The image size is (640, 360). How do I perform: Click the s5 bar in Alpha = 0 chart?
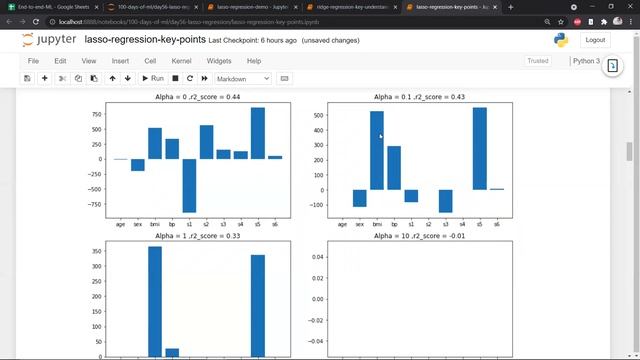[x=258, y=133]
